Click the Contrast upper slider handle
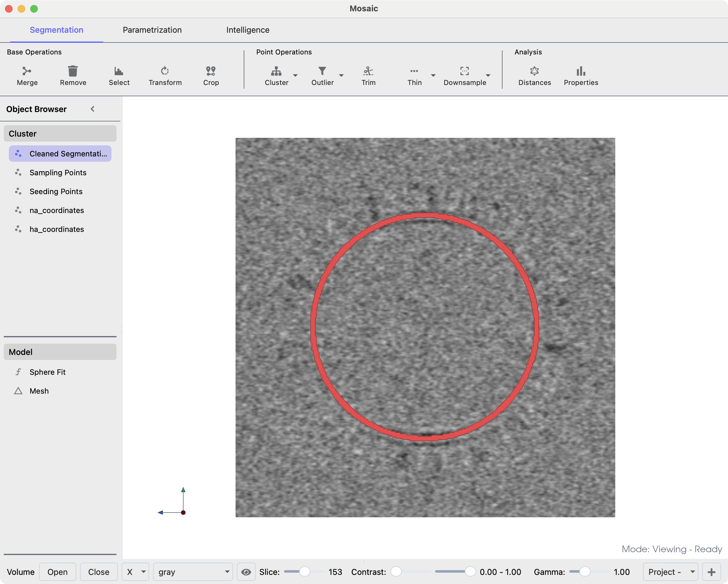The width and height of the screenshot is (728, 584). click(470, 571)
